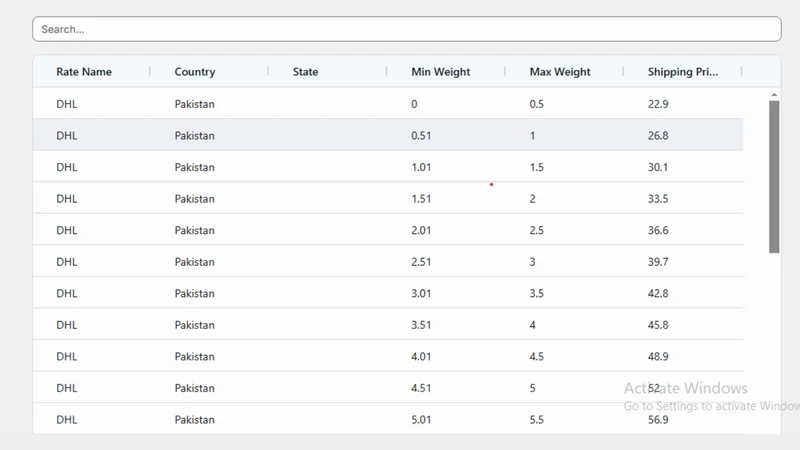The width and height of the screenshot is (800, 450).
Task: Click Min Weight value 1.51
Action: pos(421,199)
